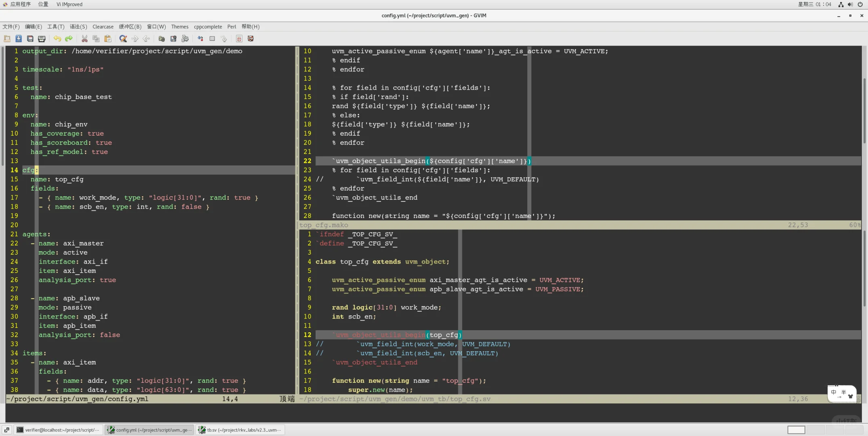This screenshot has height=436, width=868.
Task: Click the Find Next arrow icon
Action: 135,39
